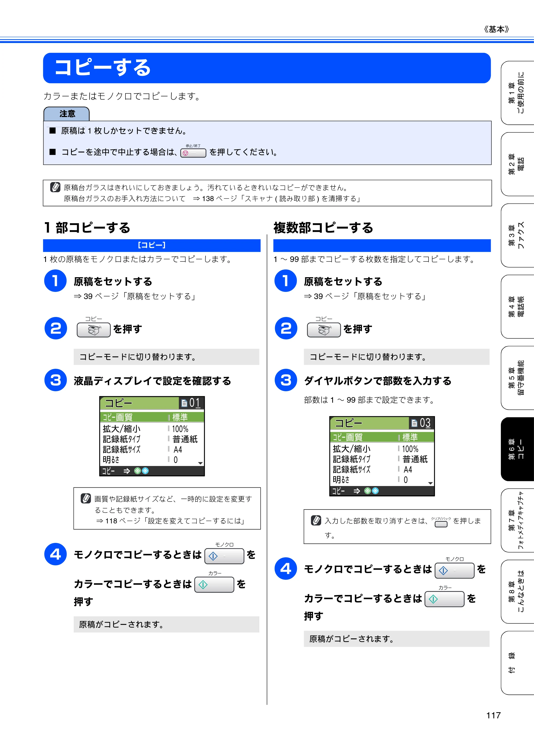Click start icons in left LCD bottom bar
The height and width of the screenshot is (756, 534).
[142, 471]
